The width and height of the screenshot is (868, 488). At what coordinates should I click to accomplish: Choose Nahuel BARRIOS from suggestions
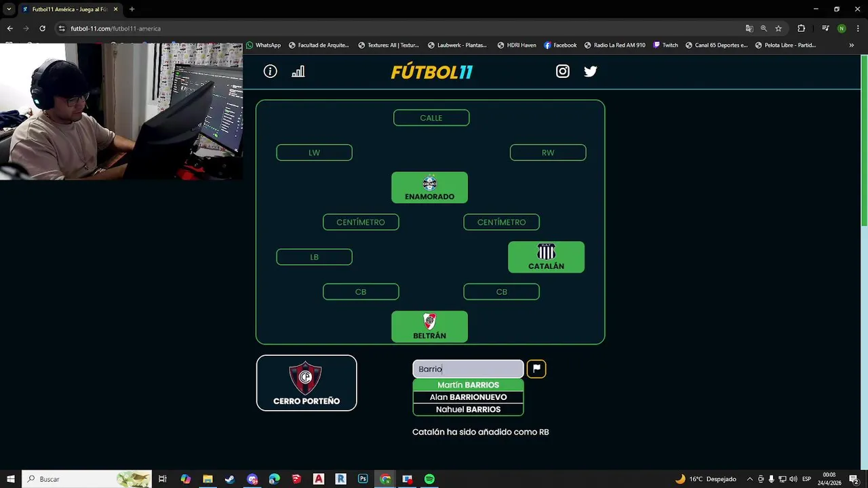click(468, 409)
